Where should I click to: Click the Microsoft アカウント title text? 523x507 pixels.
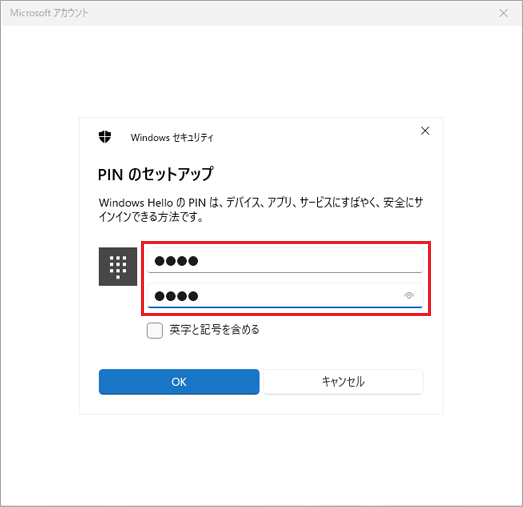pos(49,13)
